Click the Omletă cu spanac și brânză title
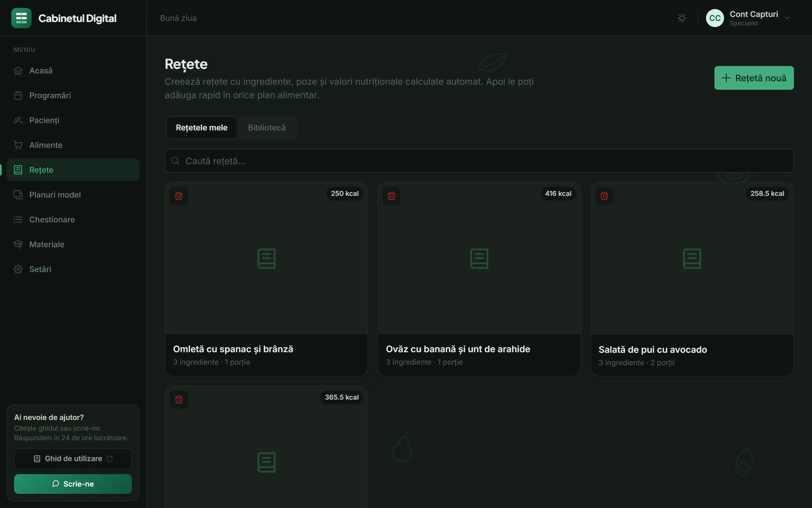 point(233,349)
